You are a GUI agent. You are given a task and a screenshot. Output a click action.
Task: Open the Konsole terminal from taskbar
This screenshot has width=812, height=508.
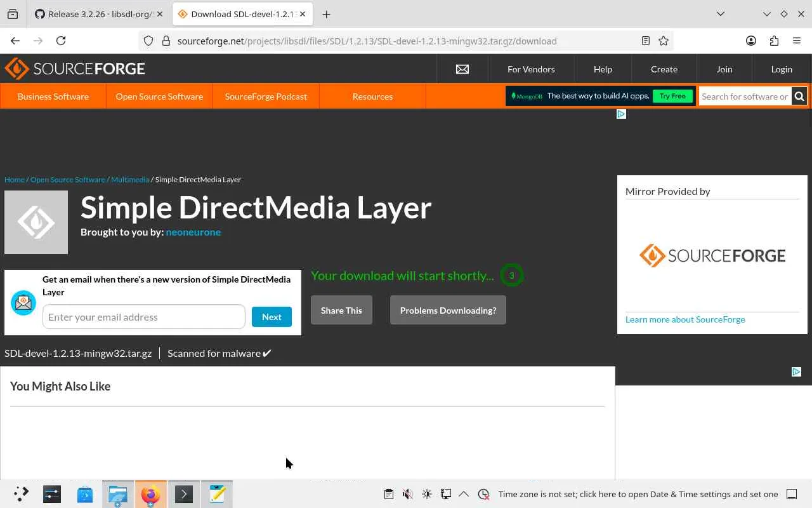pos(184,494)
